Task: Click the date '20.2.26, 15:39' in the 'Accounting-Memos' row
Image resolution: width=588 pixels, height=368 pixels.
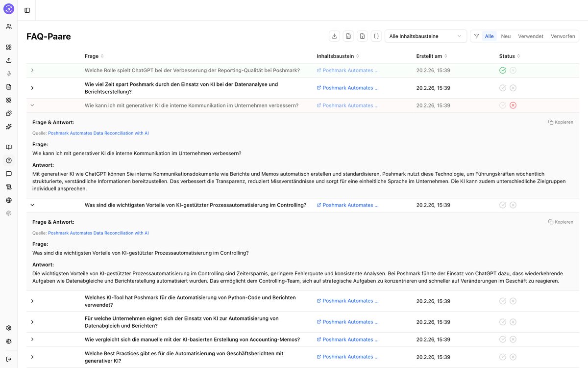Action: pyautogui.click(x=433, y=340)
